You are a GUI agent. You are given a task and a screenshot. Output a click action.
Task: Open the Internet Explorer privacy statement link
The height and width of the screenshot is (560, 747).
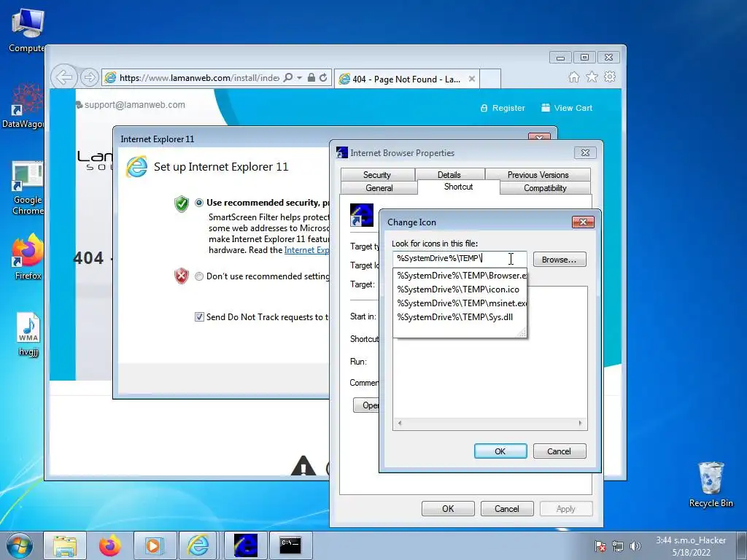(x=306, y=251)
